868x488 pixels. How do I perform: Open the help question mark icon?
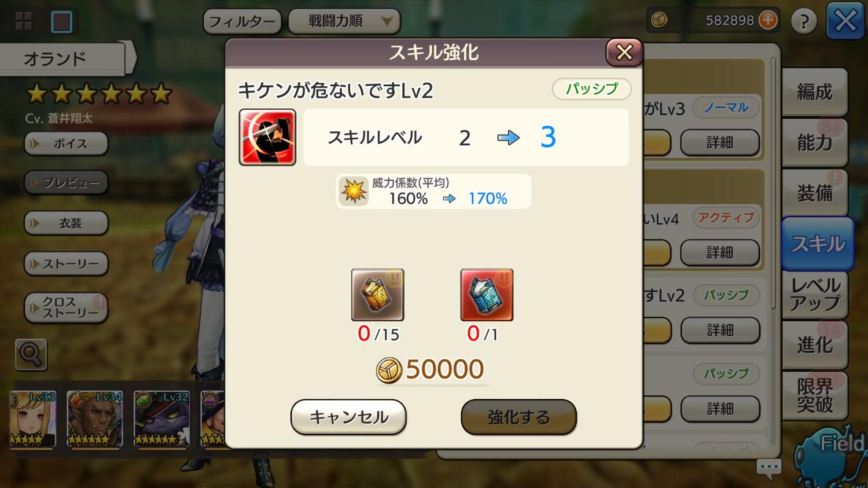[804, 21]
